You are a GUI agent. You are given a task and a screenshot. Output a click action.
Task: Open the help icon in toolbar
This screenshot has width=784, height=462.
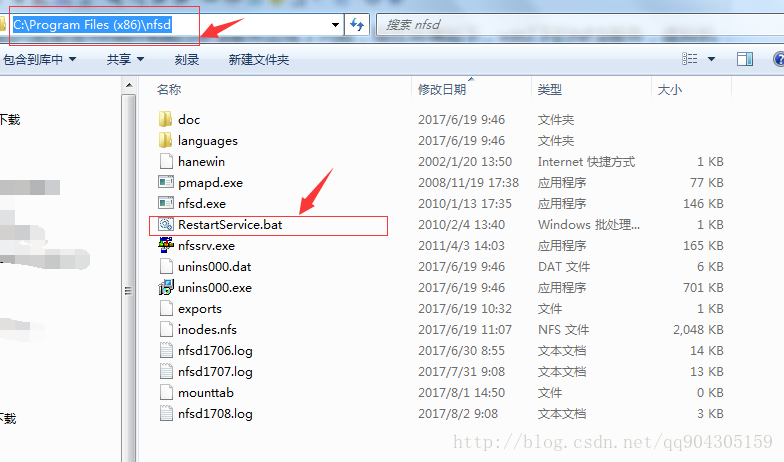tap(778, 60)
